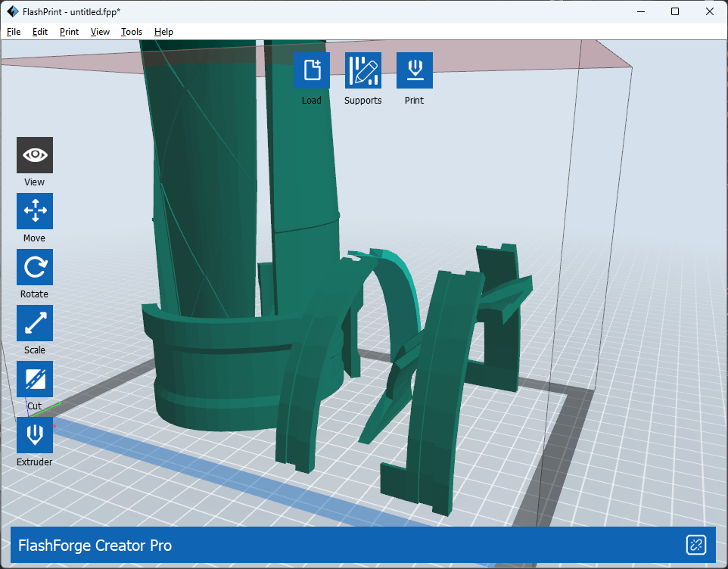Open the Print menu
The width and height of the screenshot is (728, 569).
tap(69, 32)
